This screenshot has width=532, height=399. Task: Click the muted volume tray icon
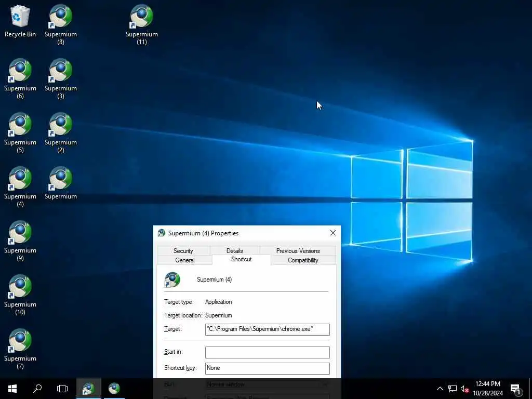click(x=464, y=389)
